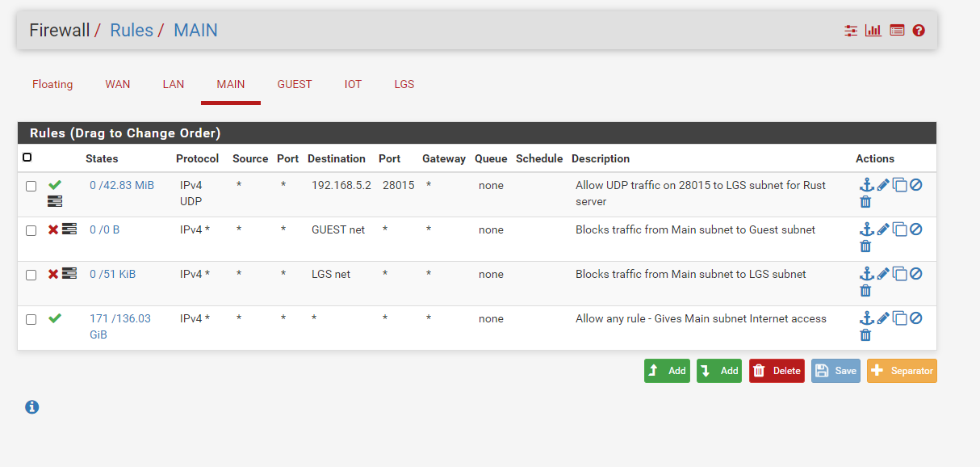Click the orange Separator button

click(902, 371)
